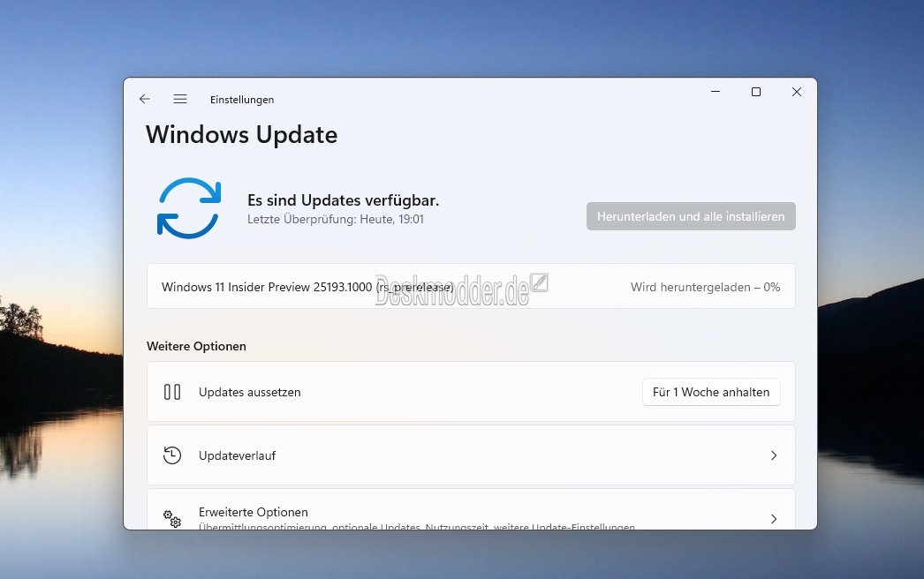Click Herunterladen und alle installieren button
The image size is (924, 579).
tap(691, 216)
